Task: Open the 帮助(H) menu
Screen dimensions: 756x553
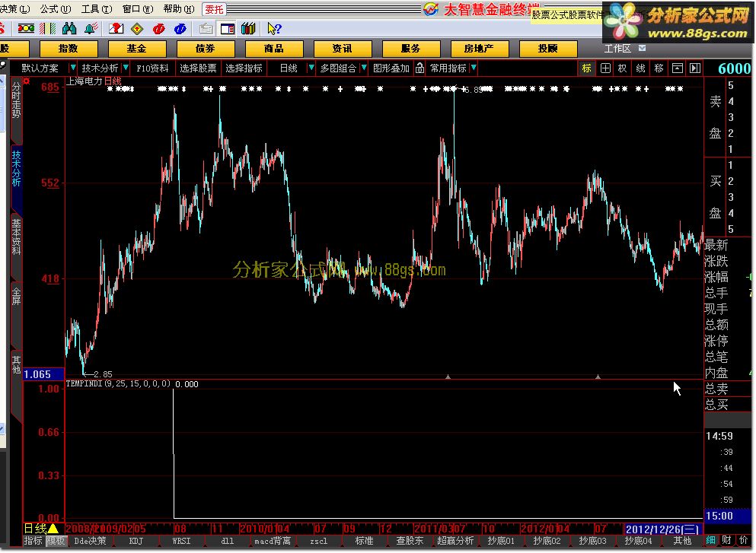Action: click(179, 8)
